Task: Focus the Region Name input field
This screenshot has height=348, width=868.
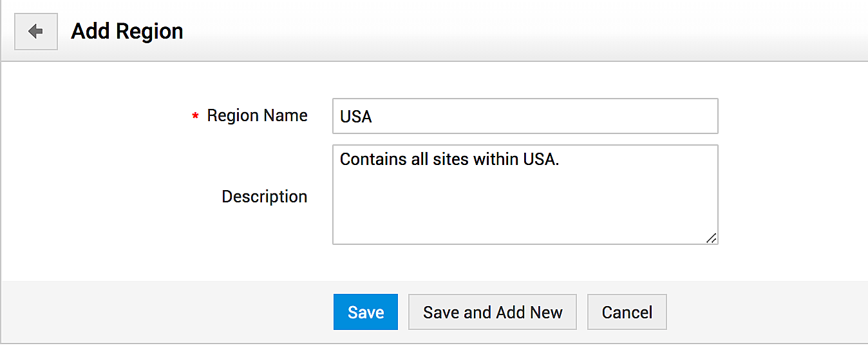Action: tap(525, 117)
